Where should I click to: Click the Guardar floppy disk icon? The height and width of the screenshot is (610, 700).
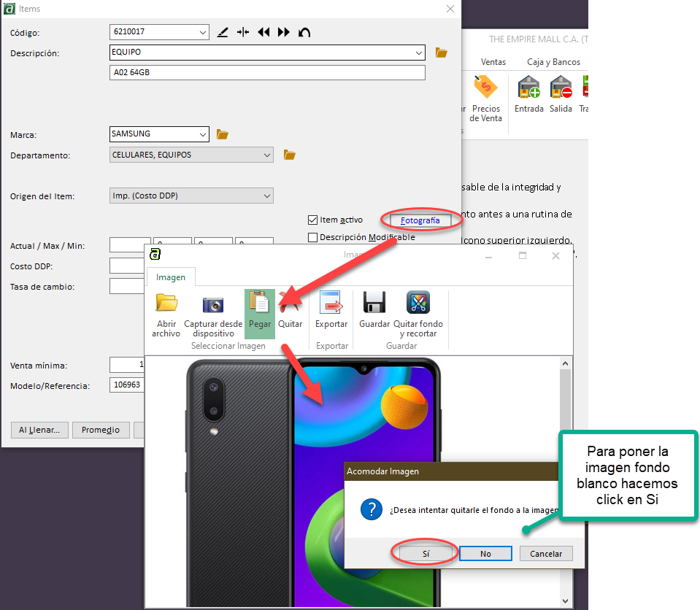click(x=374, y=303)
